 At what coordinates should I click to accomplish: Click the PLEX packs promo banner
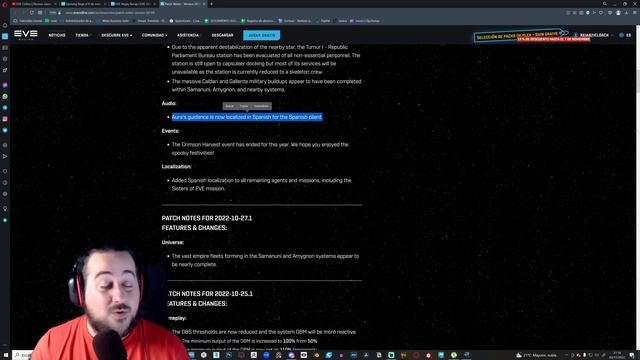[521, 36]
